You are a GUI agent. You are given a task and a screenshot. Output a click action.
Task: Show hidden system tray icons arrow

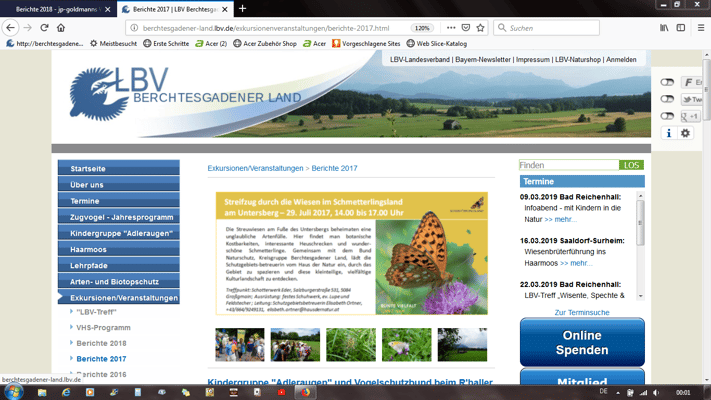click(x=618, y=393)
